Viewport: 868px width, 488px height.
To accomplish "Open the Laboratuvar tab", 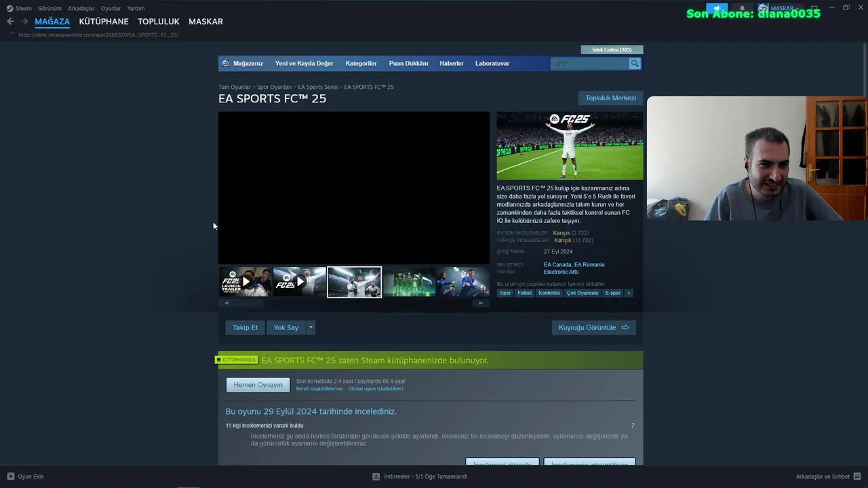I will (492, 64).
